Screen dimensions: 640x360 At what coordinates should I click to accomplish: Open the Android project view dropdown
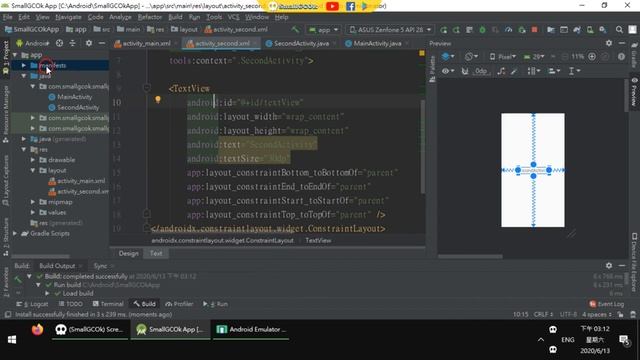tap(33, 43)
